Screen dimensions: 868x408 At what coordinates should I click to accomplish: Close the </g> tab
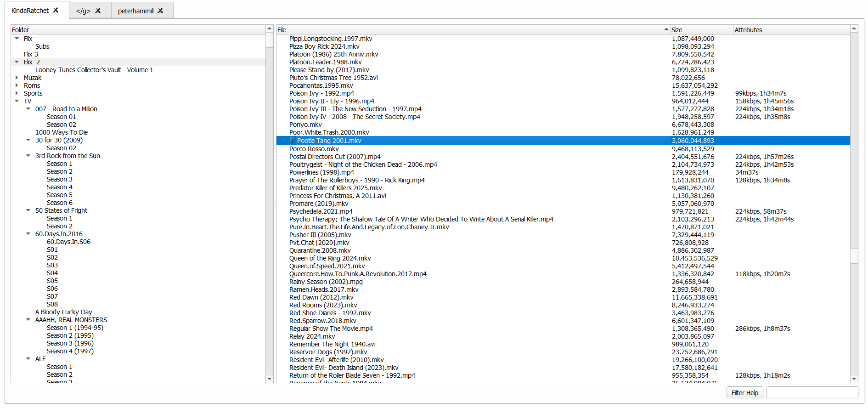point(98,11)
